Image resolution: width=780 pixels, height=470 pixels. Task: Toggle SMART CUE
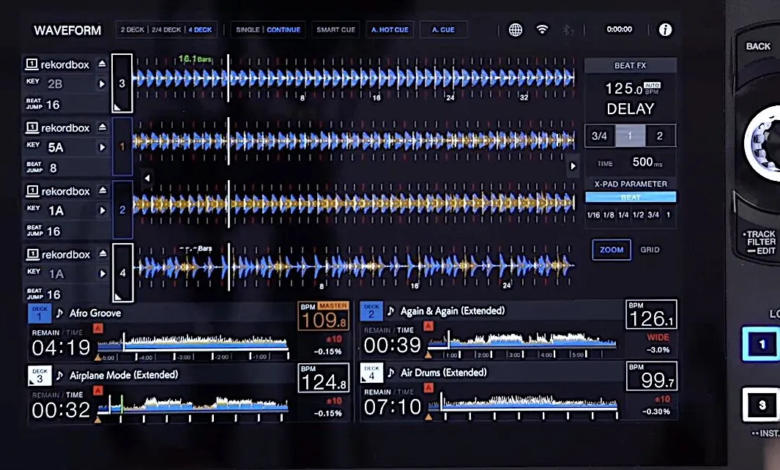(x=336, y=30)
